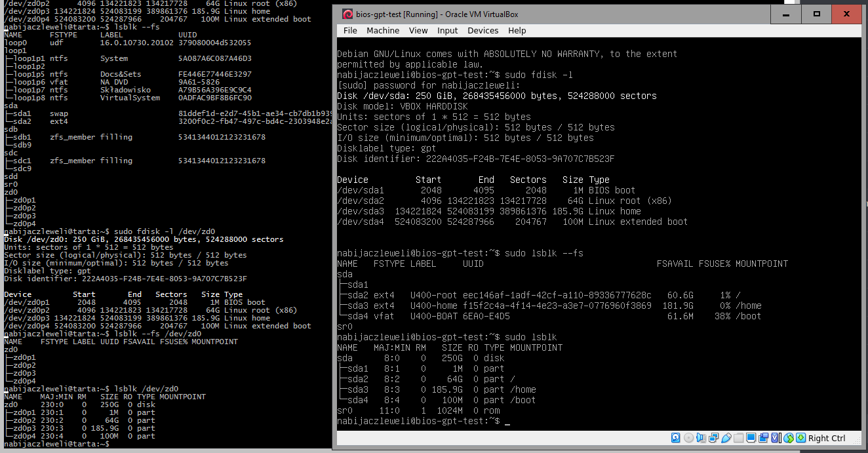868x453 pixels.
Task: Click the audio speaker status icon
Action: point(701,438)
